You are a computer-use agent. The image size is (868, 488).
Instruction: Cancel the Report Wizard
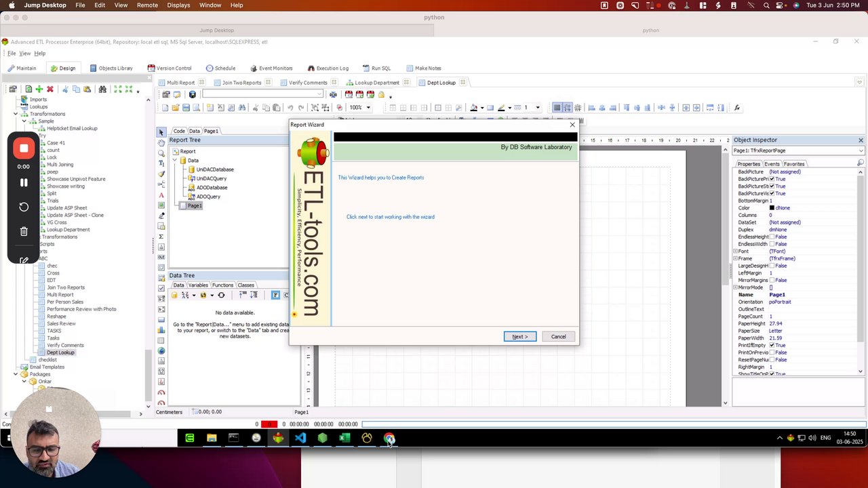coord(558,337)
